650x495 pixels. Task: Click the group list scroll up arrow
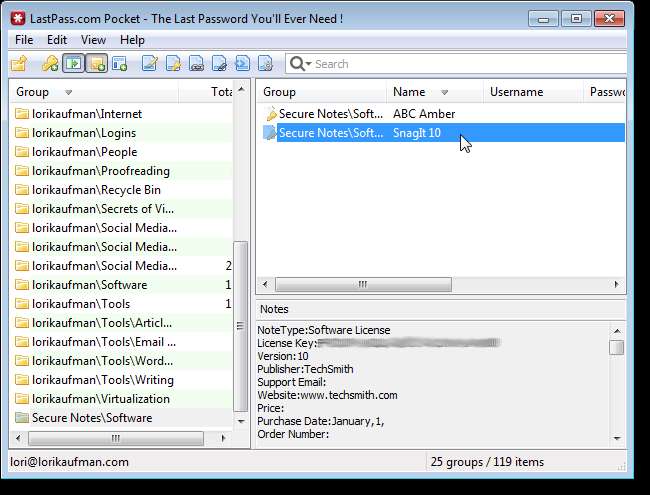point(241,90)
